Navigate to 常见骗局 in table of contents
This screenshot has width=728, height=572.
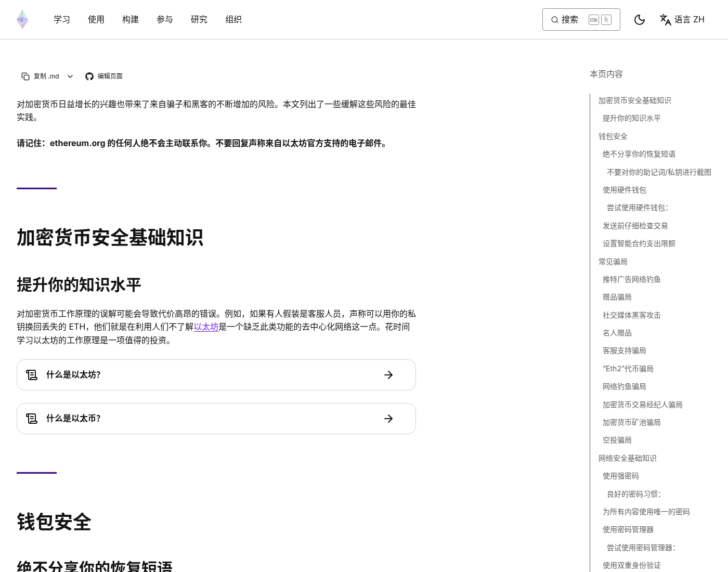point(613,262)
